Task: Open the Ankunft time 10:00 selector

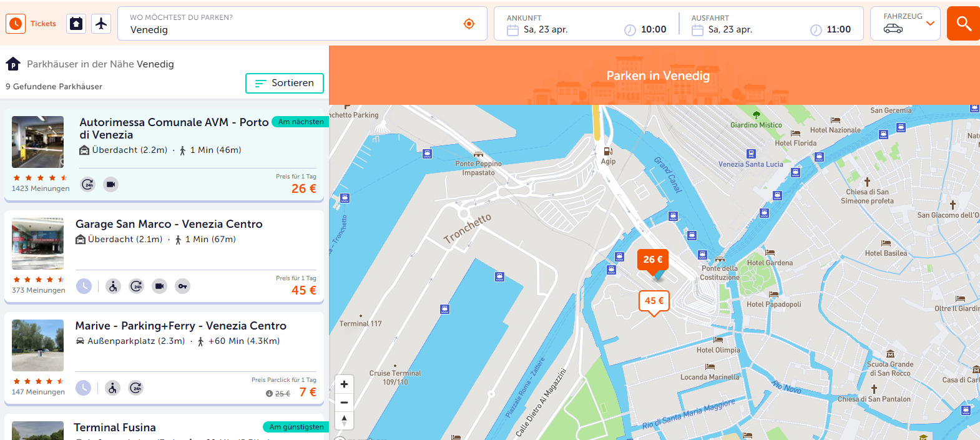Action: coord(646,29)
